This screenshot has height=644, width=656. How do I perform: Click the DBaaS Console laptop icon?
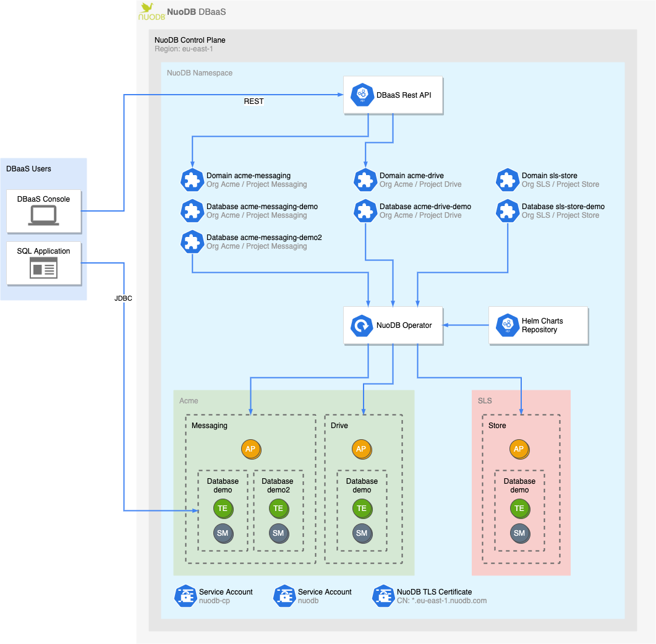pyautogui.click(x=43, y=216)
